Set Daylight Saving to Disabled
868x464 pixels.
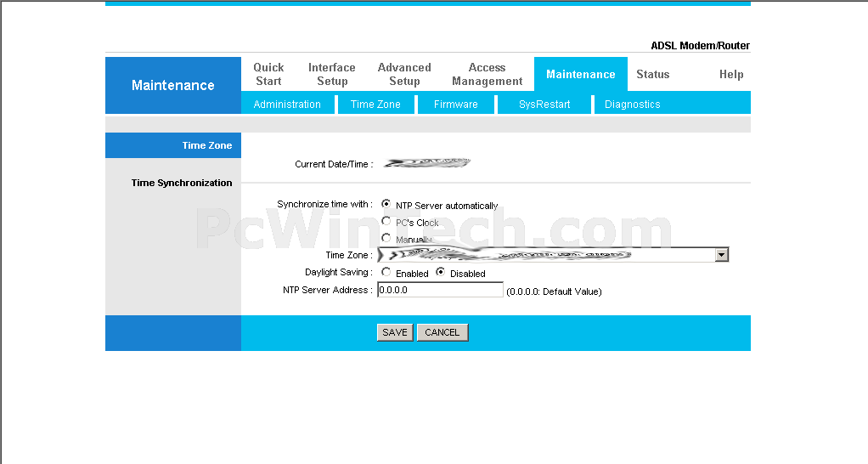pyautogui.click(x=440, y=272)
